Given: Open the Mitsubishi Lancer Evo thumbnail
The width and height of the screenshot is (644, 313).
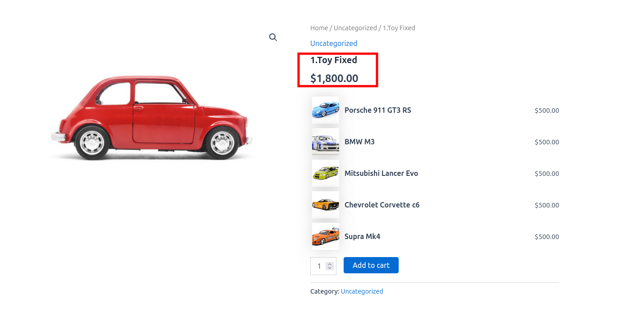Looking at the screenshot, I should click(x=326, y=173).
